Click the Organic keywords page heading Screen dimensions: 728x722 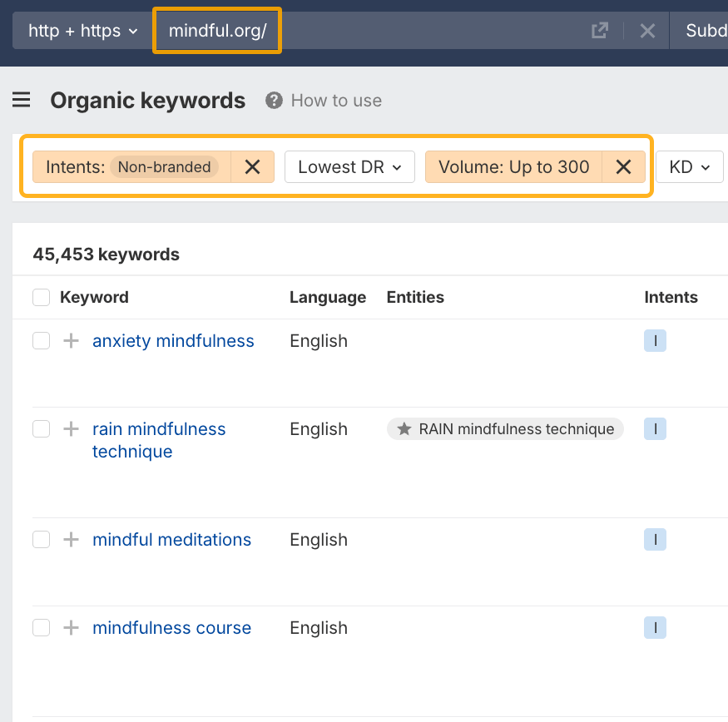click(x=147, y=101)
